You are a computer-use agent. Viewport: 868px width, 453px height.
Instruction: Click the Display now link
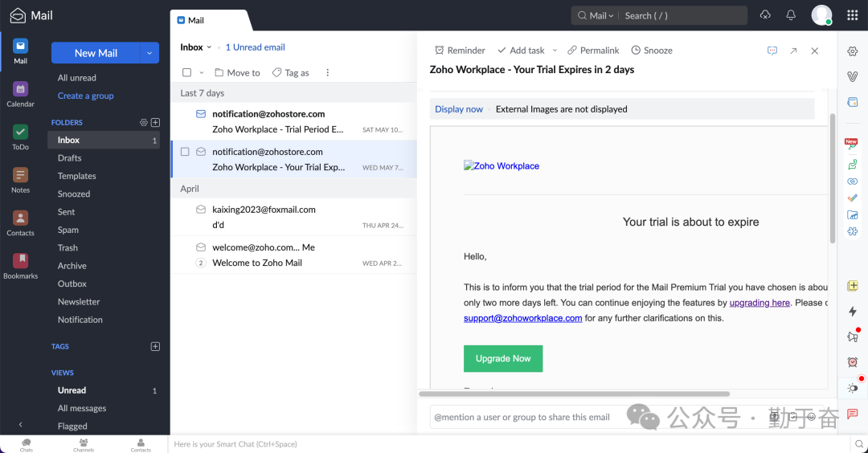click(x=459, y=109)
